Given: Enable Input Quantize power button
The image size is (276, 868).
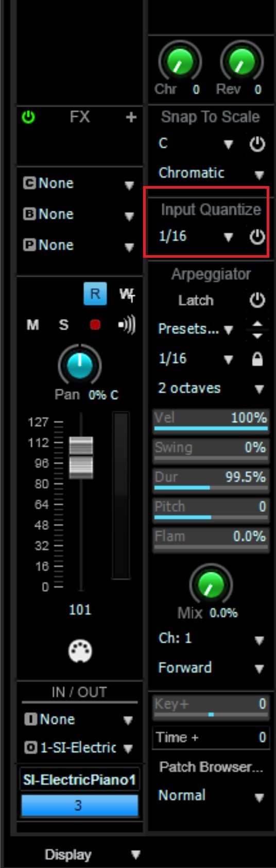Looking at the screenshot, I should point(257,237).
